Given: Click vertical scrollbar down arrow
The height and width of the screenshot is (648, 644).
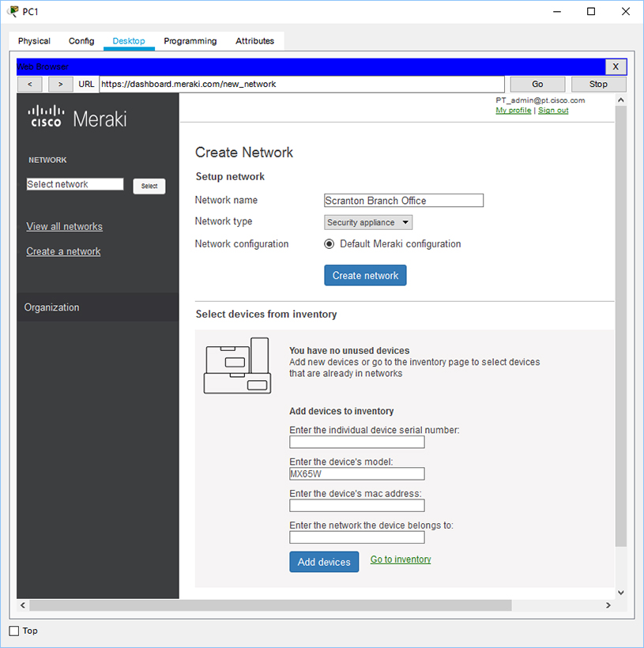Looking at the screenshot, I should [x=620, y=593].
